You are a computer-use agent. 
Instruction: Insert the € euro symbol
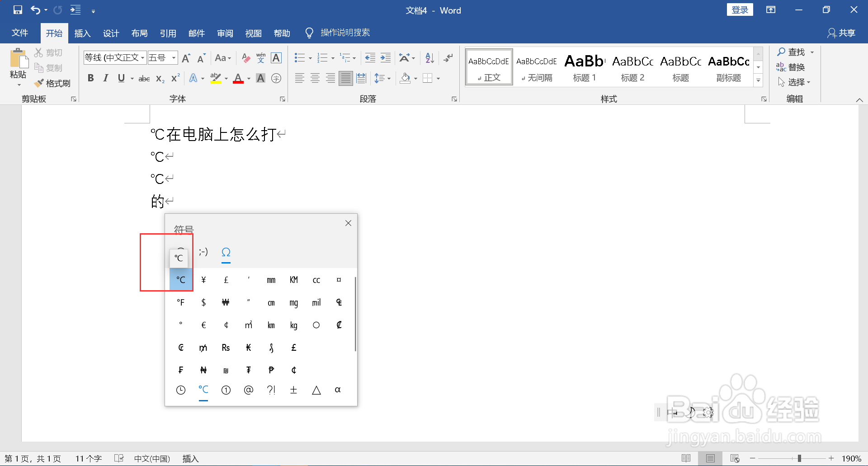tap(203, 325)
